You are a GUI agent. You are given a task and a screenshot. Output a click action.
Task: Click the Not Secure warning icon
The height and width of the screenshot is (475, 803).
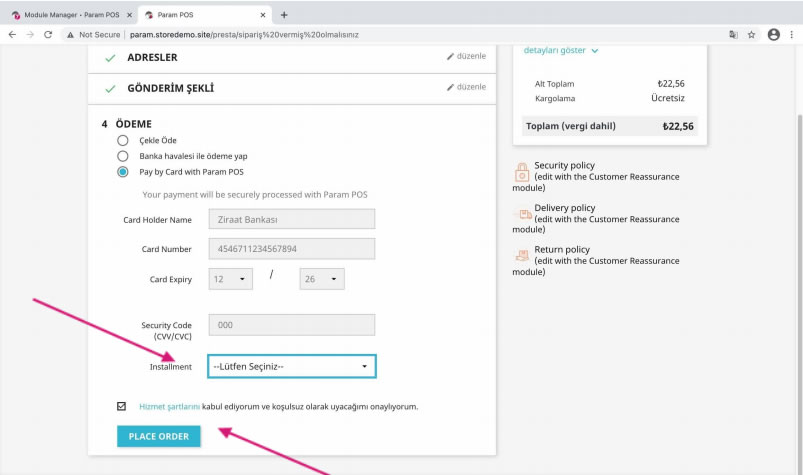pos(70,35)
